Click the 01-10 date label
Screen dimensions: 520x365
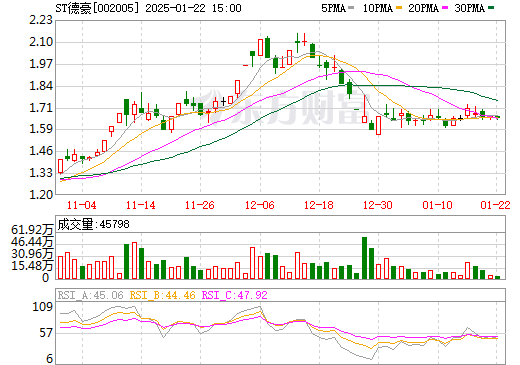point(437,205)
